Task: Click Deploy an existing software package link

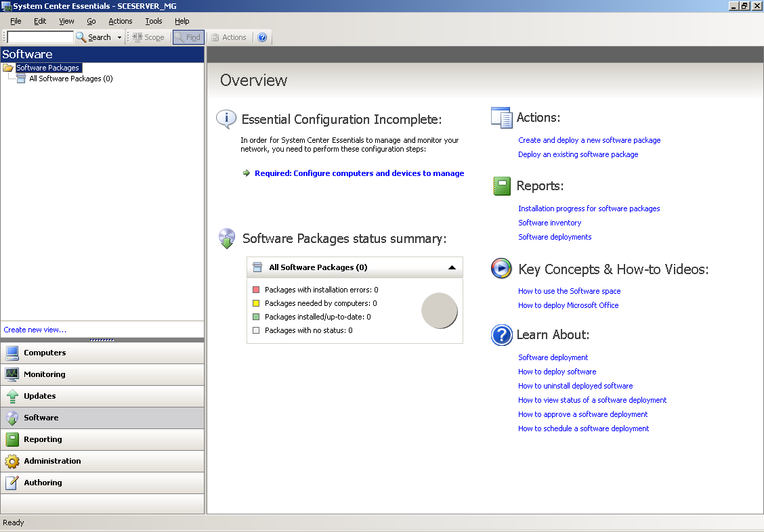Action: [578, 154]
